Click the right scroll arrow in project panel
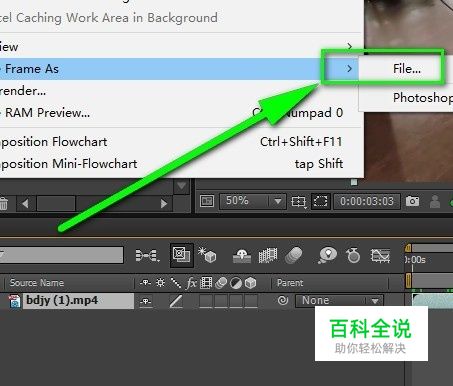The width and height of the screenshot is (453, 386). click(163, 203)
